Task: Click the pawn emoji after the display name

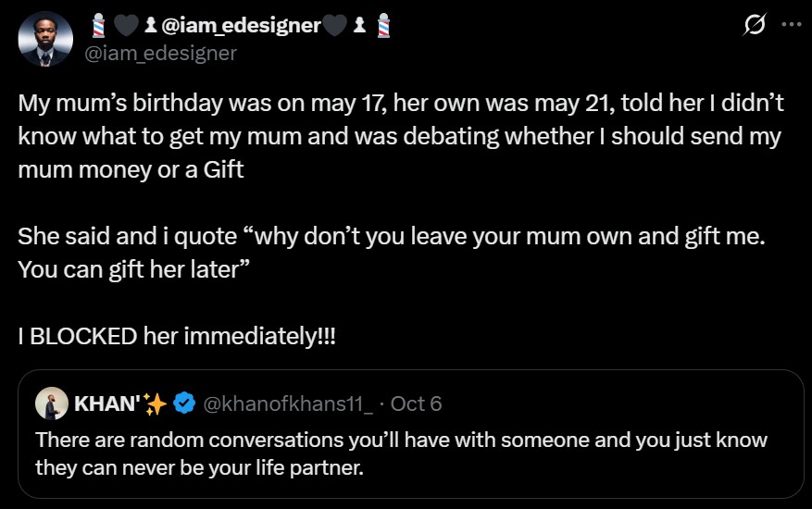Action: (x=359, y=27)
